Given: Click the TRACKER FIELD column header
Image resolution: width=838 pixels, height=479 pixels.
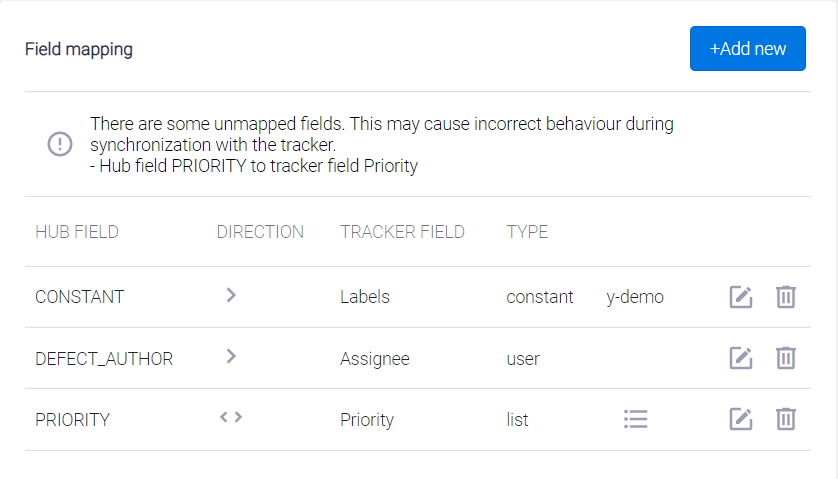Looking at the screenshot, I should click(x=402, y=232).
